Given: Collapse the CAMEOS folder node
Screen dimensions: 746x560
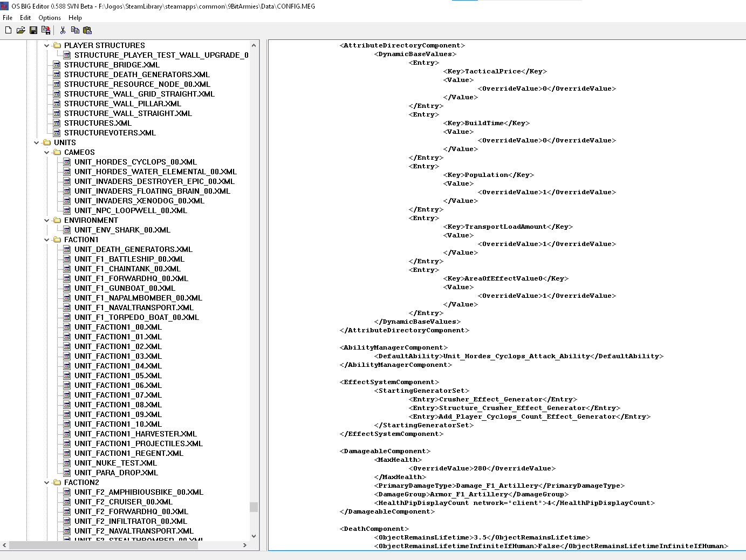Looking at the screenshot, I should (47, 152).
